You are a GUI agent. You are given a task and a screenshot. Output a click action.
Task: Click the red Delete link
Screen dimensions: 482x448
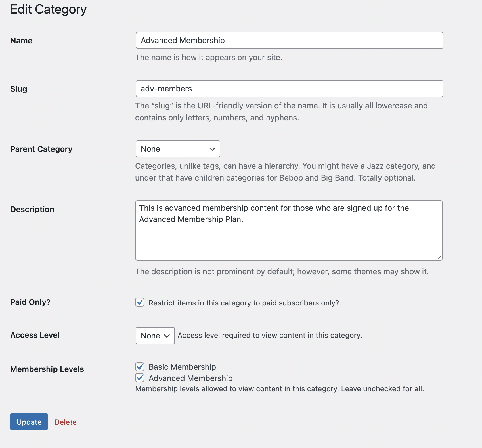tap(65, 422)
